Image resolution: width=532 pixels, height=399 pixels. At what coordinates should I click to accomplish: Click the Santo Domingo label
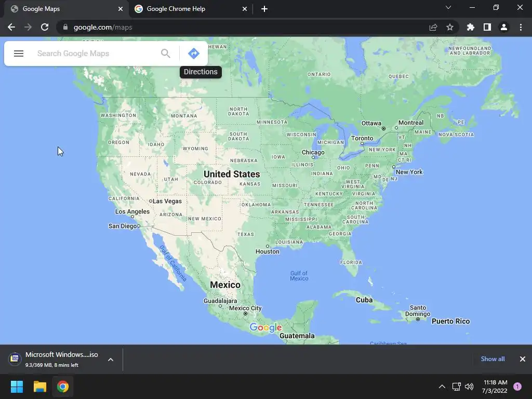pos(418,311)
